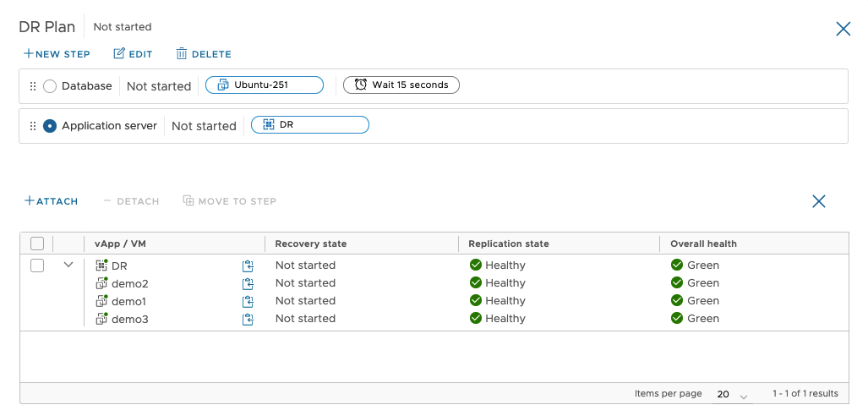Click the drag handle of Application server step

coord(33,126)
